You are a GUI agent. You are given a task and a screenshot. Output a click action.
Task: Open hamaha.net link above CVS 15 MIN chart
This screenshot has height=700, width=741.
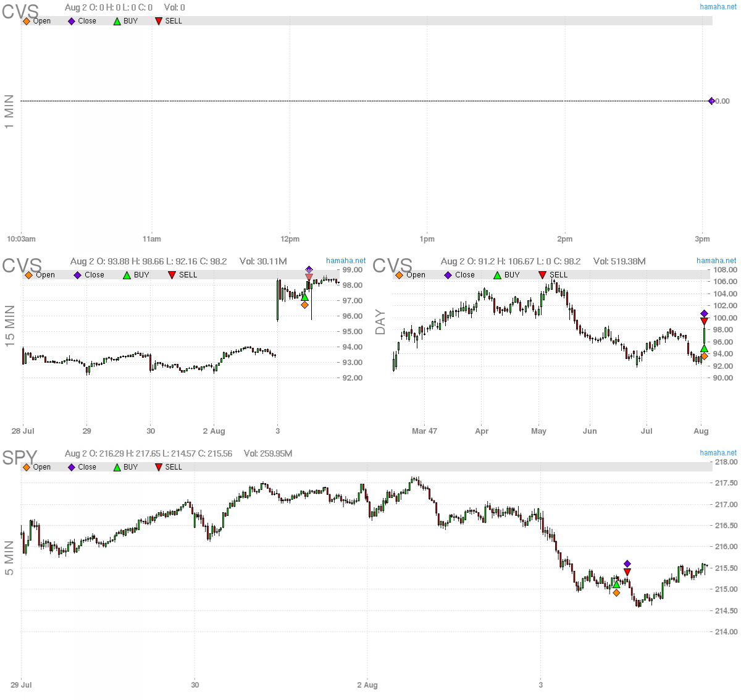click(x=346, y=261)
